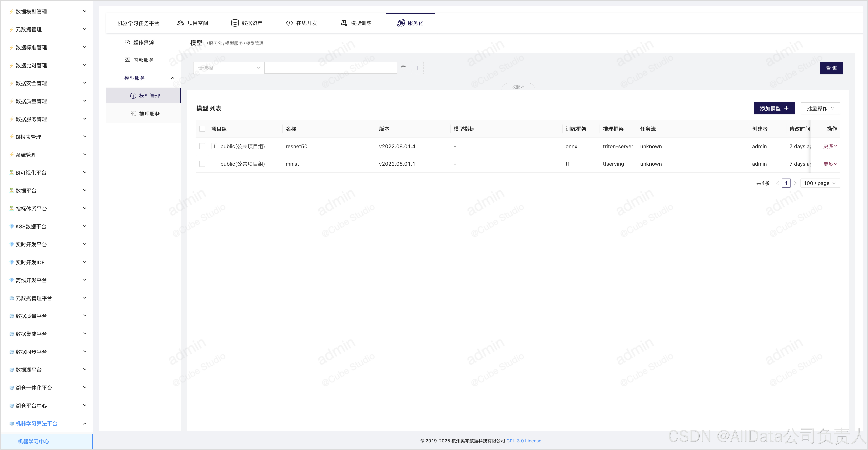This screenshot has height=450, width=868.
Task: Click the icon beside BI可视化平台
Action: (12, 173)
